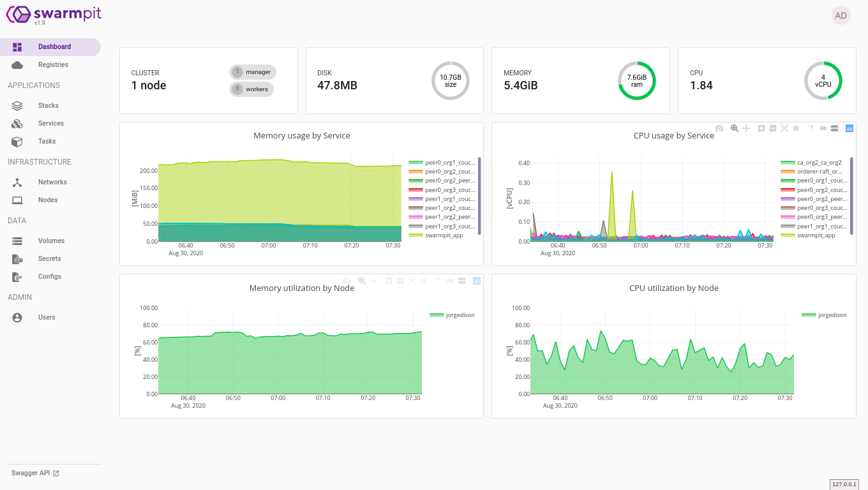Download CPU usage by Service chart snapshot (camera icon)
Viewport: 868px width, 490px height.
tap(719, 128)
